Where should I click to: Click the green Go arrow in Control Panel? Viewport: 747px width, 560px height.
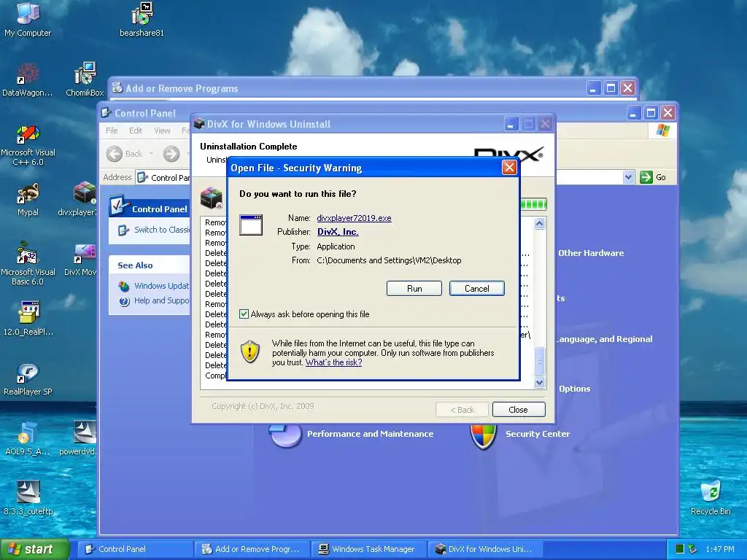pos(646,177)
